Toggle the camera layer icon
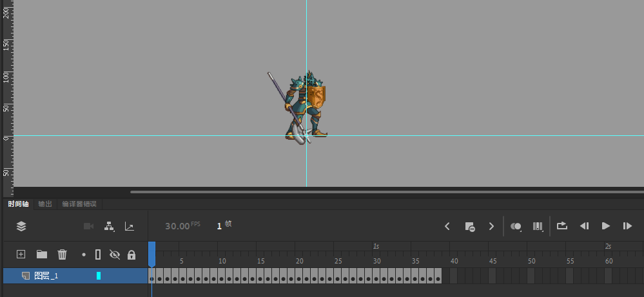The height and width of the screenshot is (297, 644). click(88, 226)
